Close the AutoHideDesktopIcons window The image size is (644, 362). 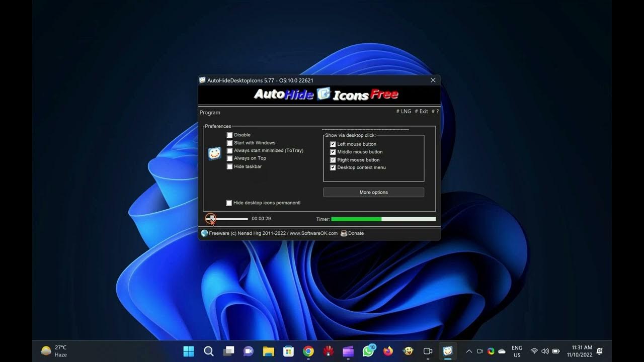pyautogui.click(x=433, y=80)
